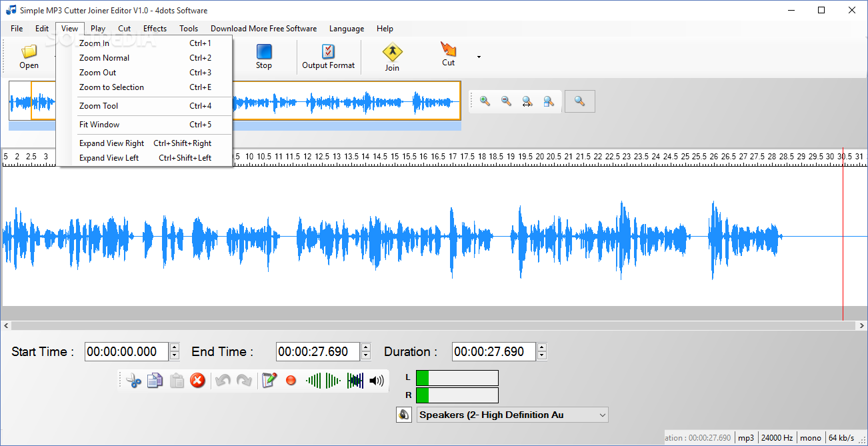
Task: Click the Open folder icon
Action: (x=29, y=51)
